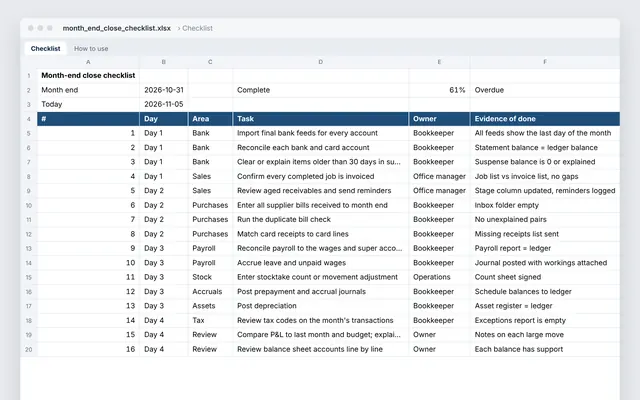Select evidence Job list vs invoice list
The height and width of the screenshot is (400, 640).
545,176
